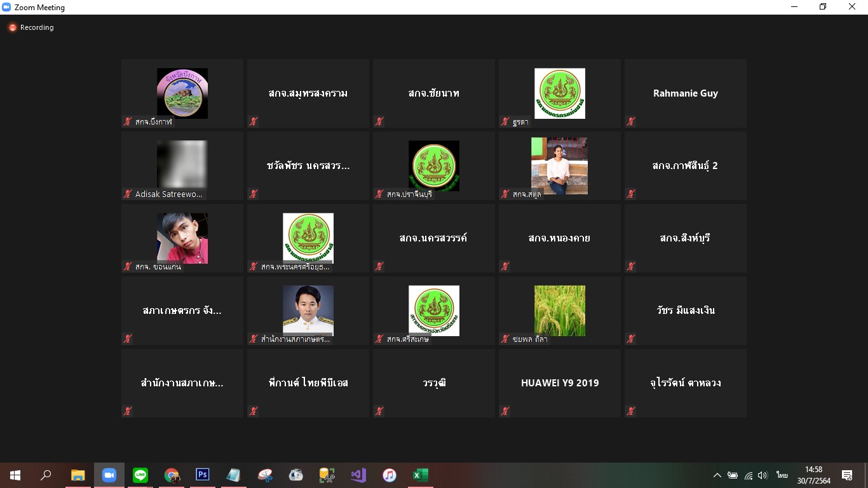Screen dimensions: 868x488
Task: Open the Windows Start menu
Action: [15, 475]
